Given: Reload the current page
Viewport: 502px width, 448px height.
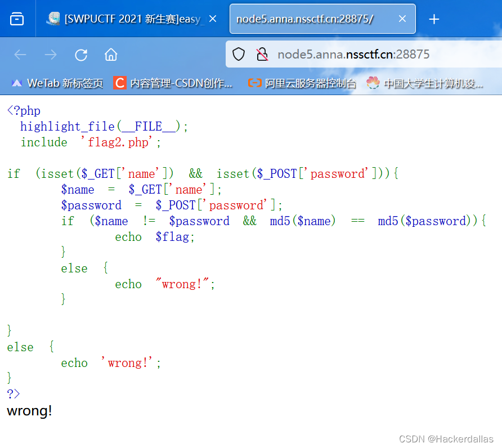Looking at the screenshot, I should tap(80, 54).
